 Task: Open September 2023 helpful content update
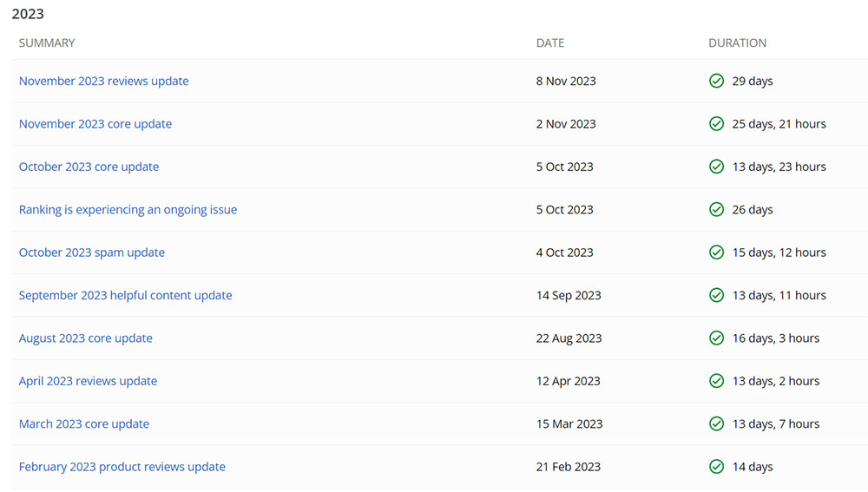tap(125, 296)
